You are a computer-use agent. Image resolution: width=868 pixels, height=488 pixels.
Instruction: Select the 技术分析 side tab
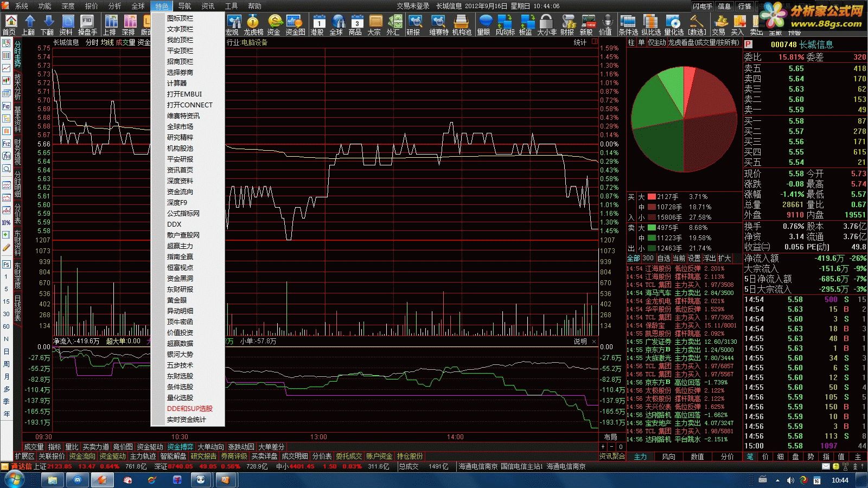(17, 87)
